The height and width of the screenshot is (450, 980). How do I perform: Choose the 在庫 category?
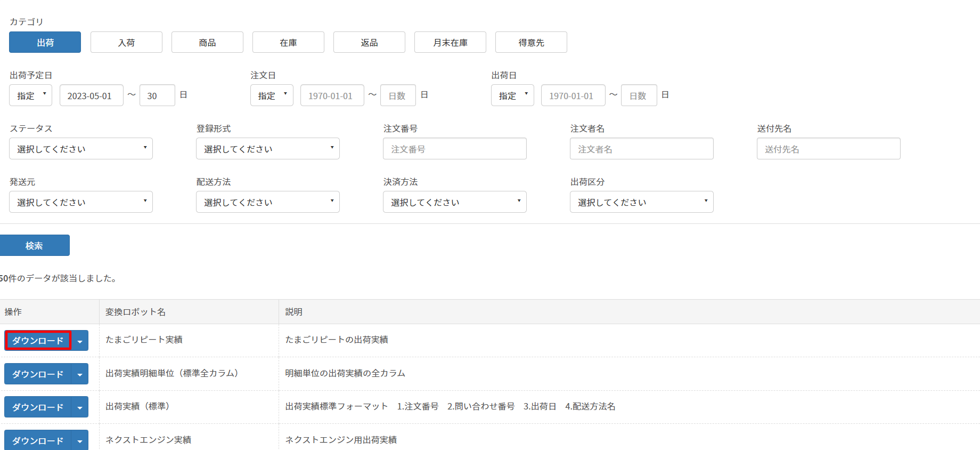[288, 42]
